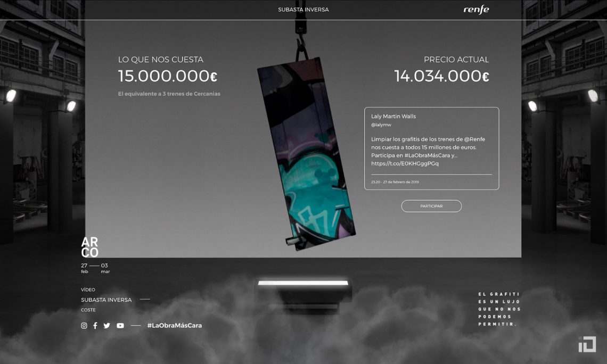The image size is (607, 364).
Task: Click the 15.000.000€ cost figure
Action: tap(168, 76)
